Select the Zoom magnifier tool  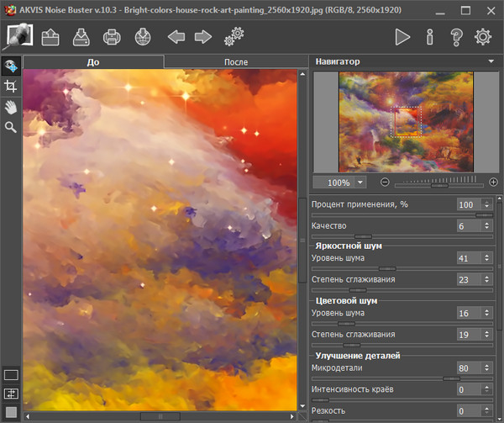pyautogui.click(x=11, y=127)
